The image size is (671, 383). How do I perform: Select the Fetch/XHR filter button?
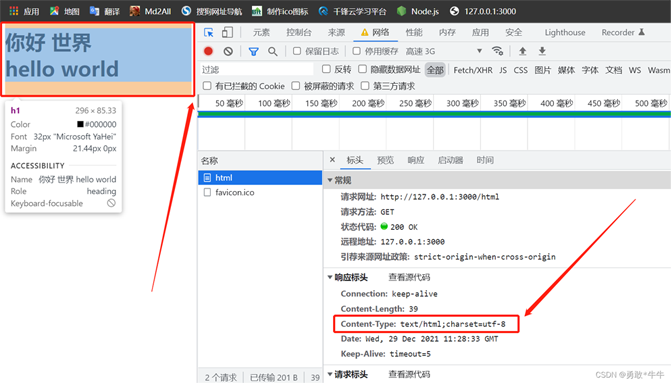point(473,70)
